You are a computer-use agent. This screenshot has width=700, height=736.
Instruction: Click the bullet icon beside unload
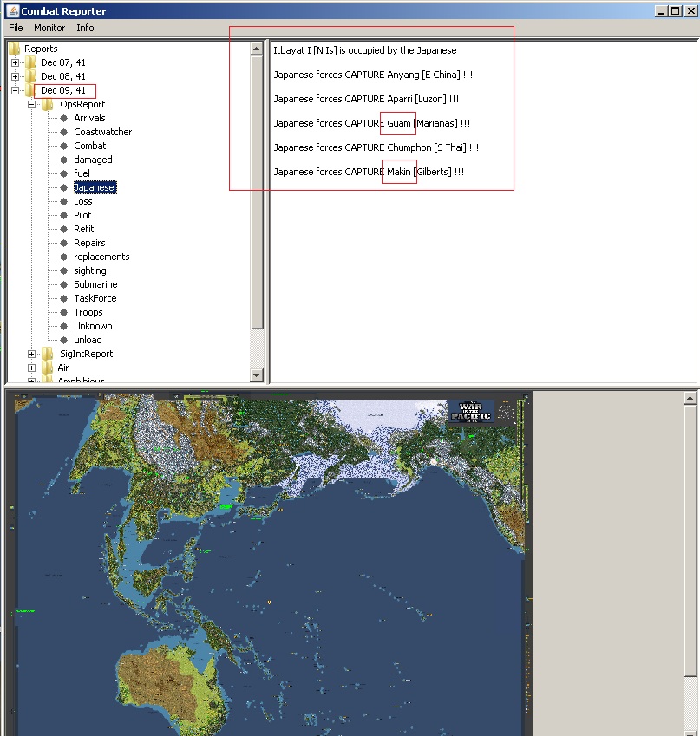pos(64,340)
